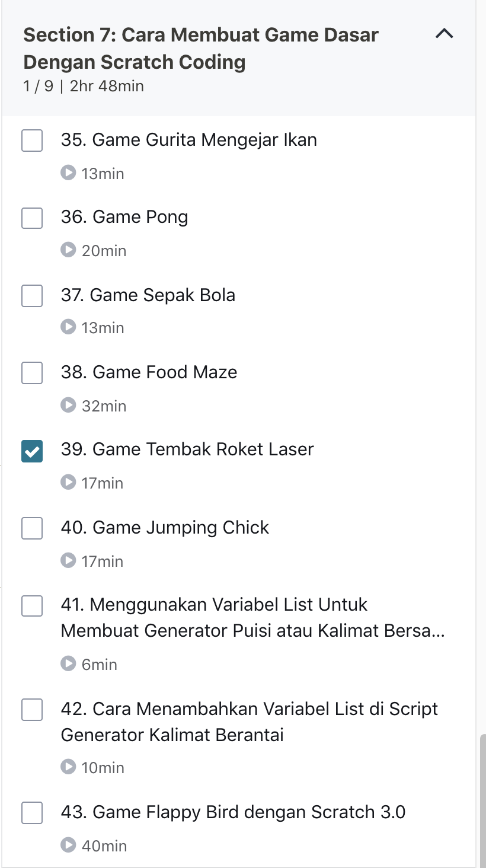This screenshot has height=868, width=486.
Task: Mark Game Gurita Mengejar Ikan as complete
Action: pyautogui.click(x=32, y=141)
